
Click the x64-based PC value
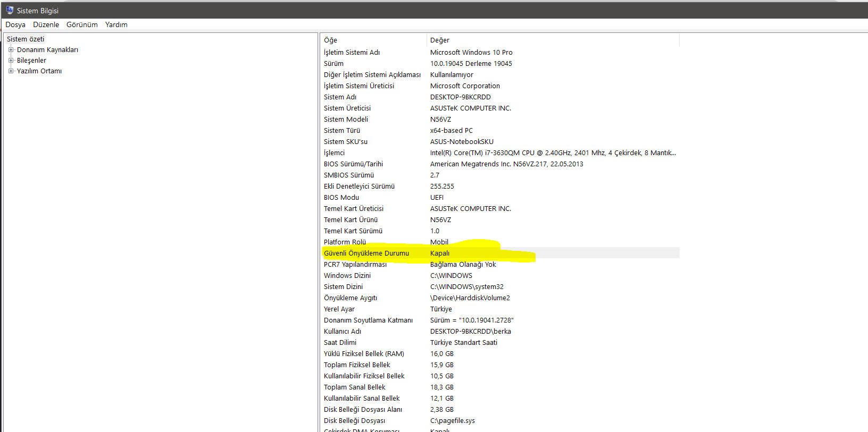click(x=452, y=130)
